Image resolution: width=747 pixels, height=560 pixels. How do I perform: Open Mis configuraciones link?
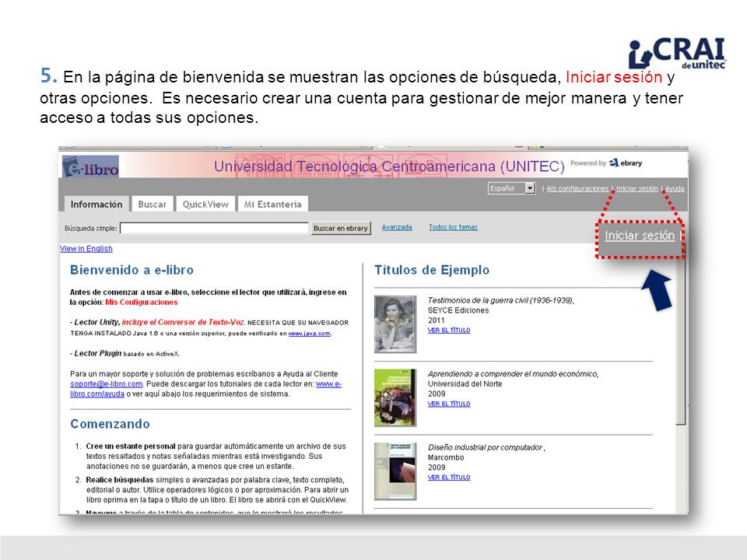point(577,188)
